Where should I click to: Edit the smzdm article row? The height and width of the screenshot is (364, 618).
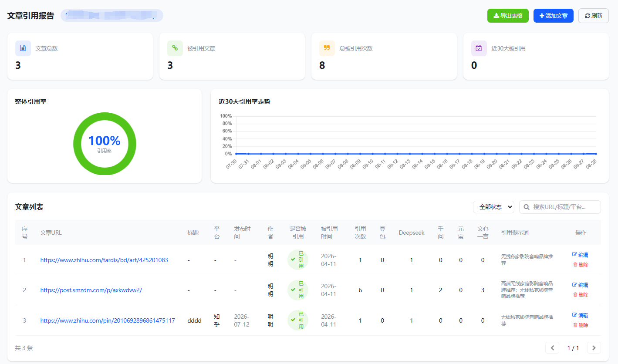point(580,285)
